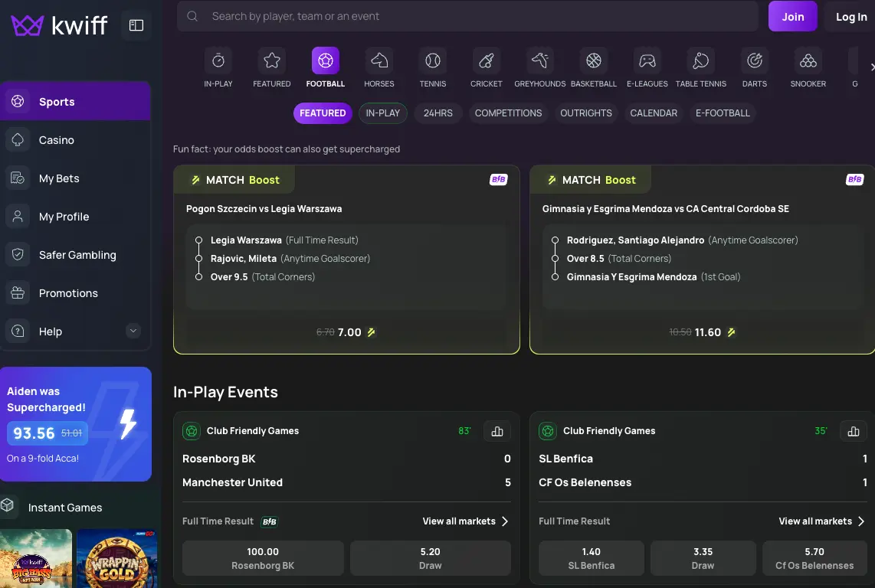Select the FEATURED filter pill
The image size is (875, 588).
coord(323,113)
